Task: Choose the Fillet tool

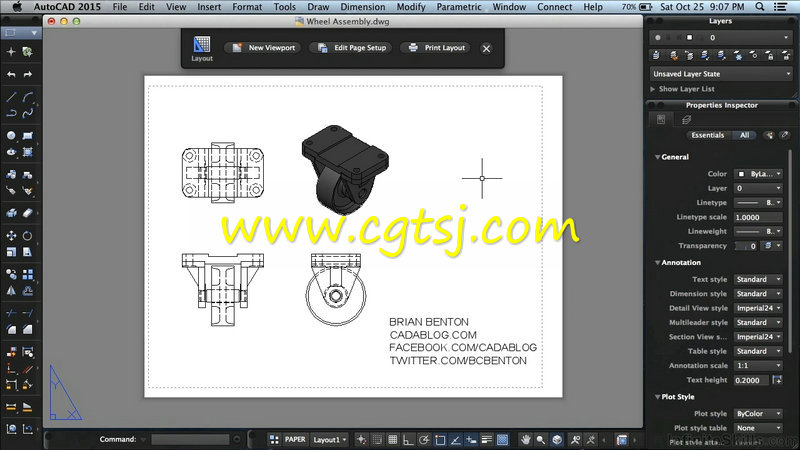Action: pos(11,330)
